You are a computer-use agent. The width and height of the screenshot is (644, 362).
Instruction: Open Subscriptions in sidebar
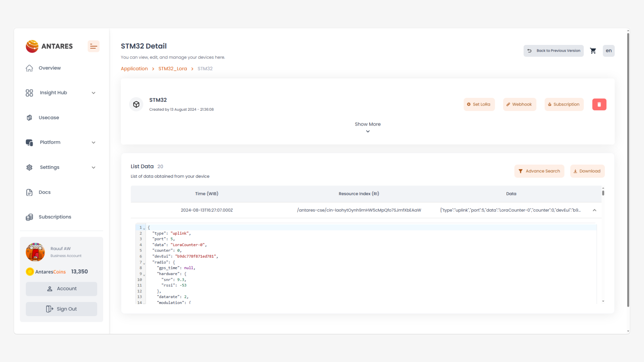(55, 217)
